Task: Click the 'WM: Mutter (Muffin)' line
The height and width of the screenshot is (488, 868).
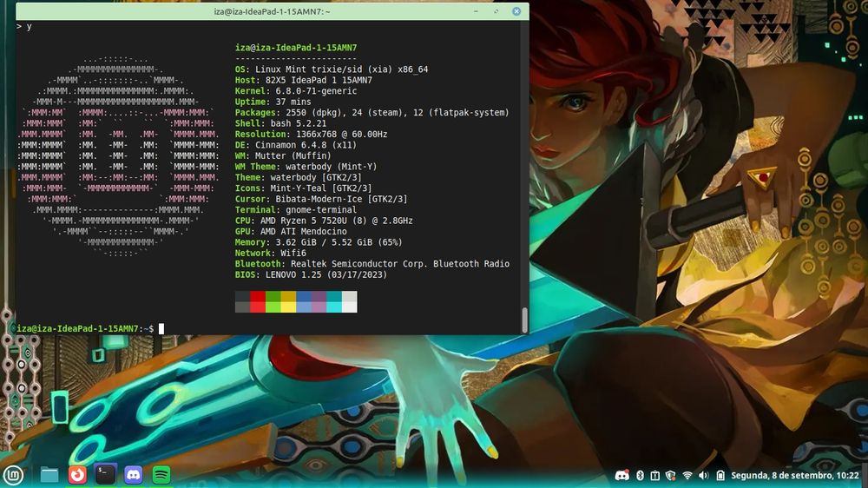Action: (x=283, y=155)
